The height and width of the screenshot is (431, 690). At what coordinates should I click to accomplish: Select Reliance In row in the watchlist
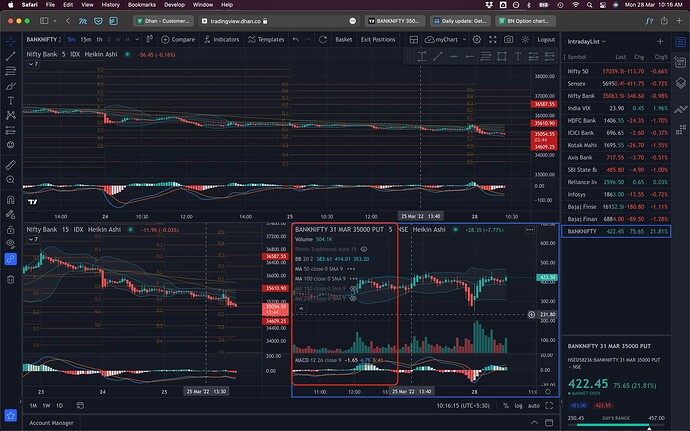click(617, 182)
